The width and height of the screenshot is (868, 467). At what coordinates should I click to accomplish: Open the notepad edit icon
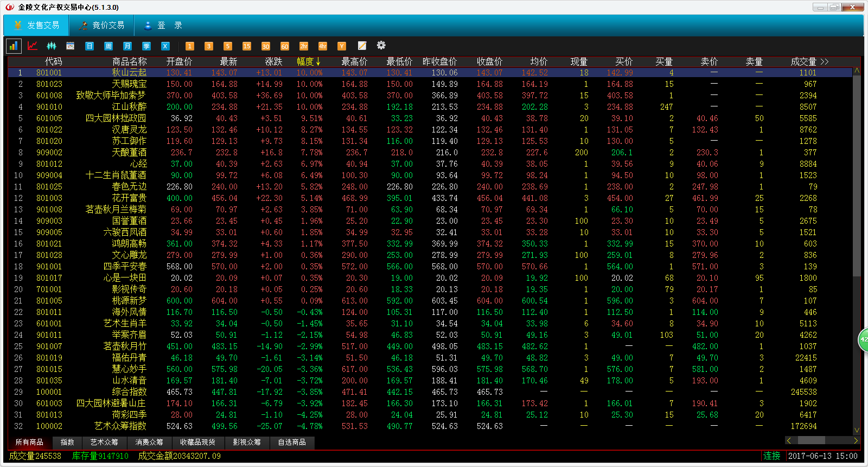(362, 46)
